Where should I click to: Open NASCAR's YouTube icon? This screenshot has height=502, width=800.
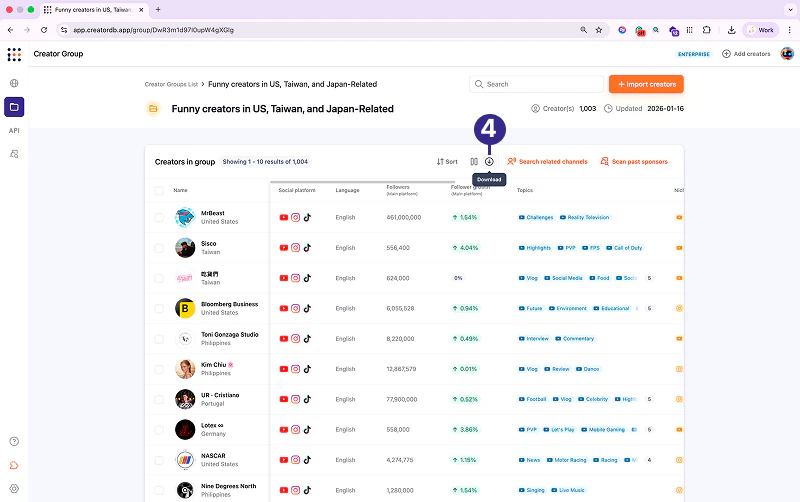click(284, 460)
